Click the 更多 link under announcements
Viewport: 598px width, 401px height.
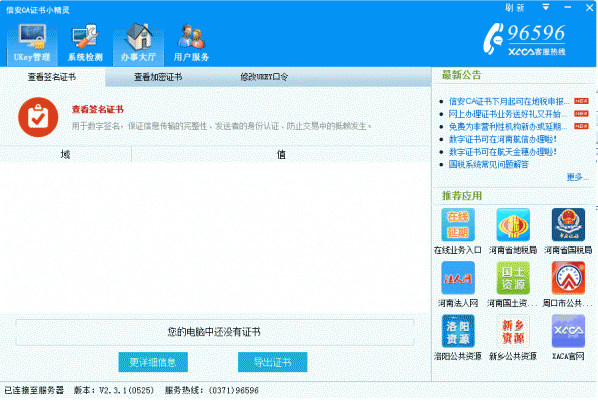[x=577, y=177]
